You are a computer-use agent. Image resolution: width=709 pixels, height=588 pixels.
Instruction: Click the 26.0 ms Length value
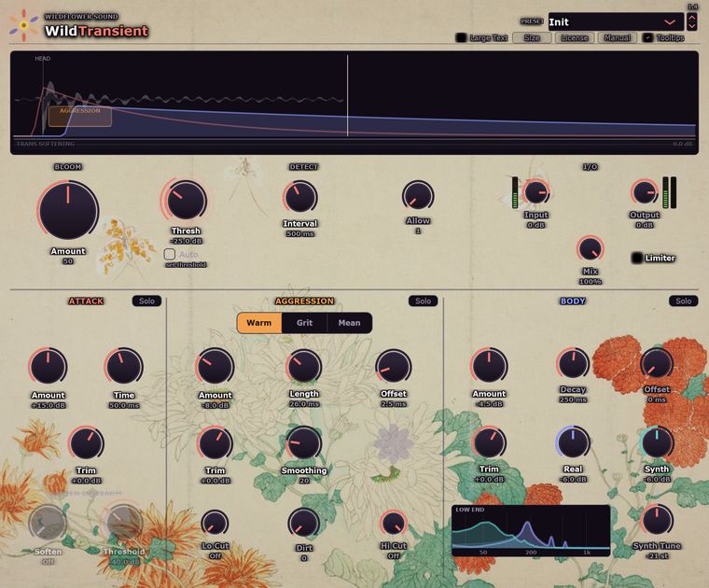pyautogui.click(x=304, y=404)
